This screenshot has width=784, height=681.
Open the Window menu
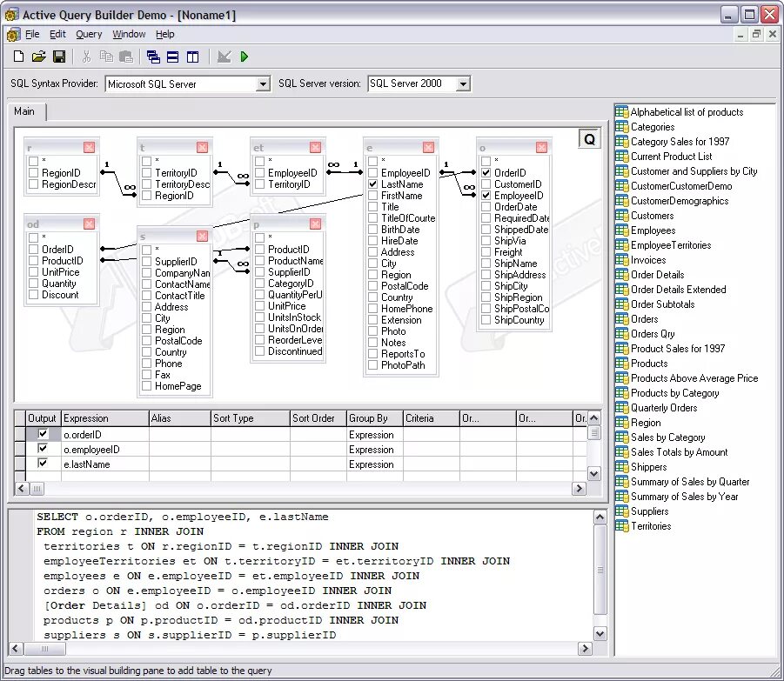pyautogui.click(x=129, y=35)
